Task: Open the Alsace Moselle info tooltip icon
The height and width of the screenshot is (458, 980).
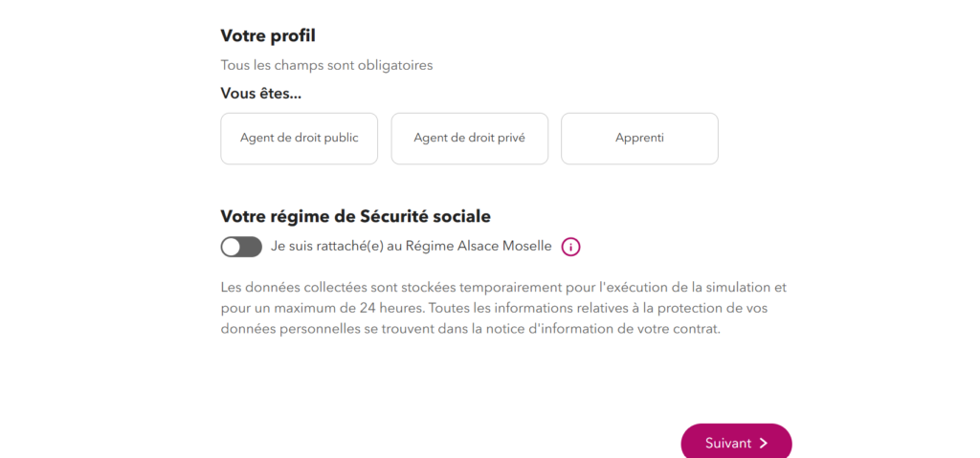Action: [570, 248]
